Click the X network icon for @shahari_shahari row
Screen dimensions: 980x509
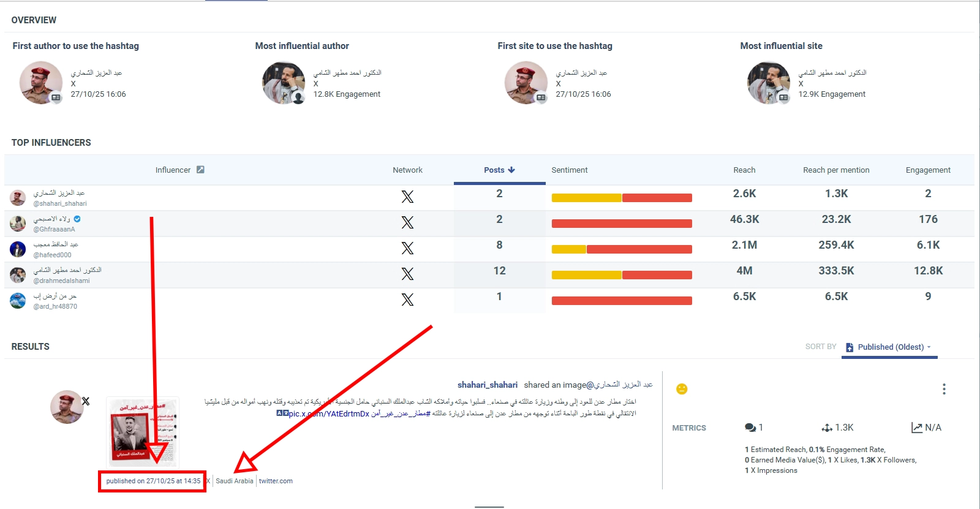407,197
